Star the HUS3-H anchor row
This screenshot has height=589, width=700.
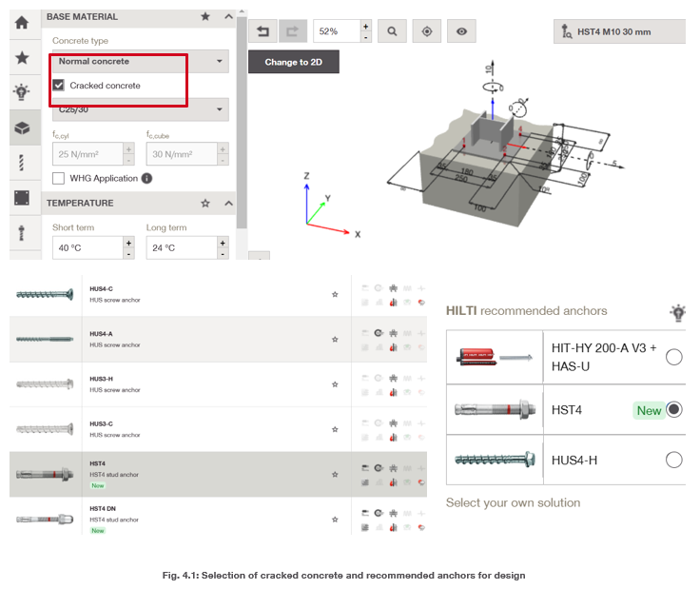tap(335, 384)
